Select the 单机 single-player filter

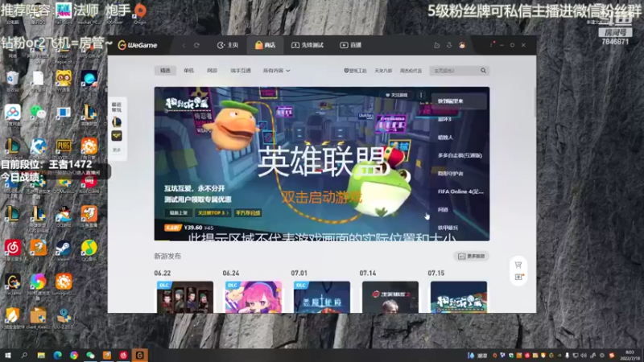188,71
